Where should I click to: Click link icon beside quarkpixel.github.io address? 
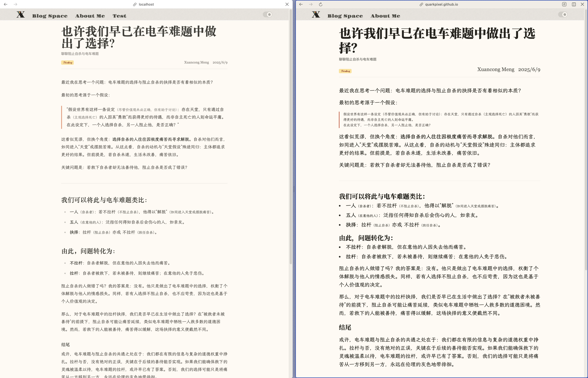(421, 4)
